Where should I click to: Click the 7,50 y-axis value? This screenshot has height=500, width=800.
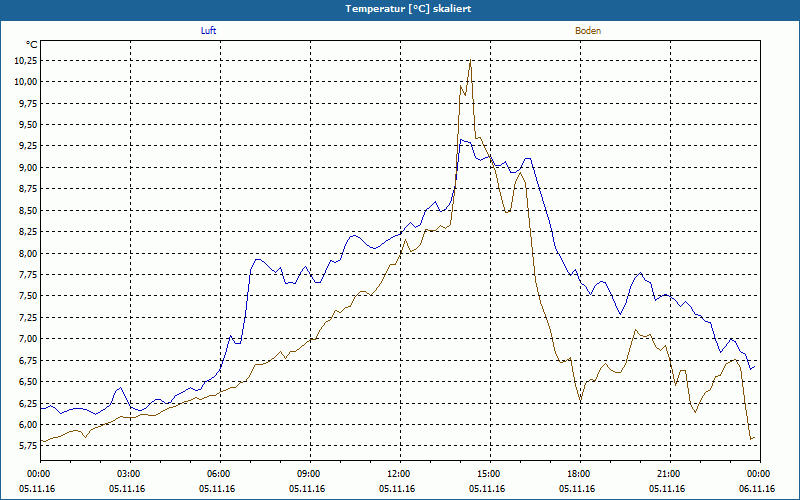[29, 296]
